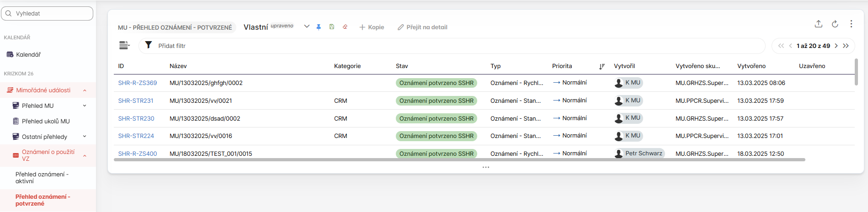Go to the next page of results
The height and width of the screenshot is (212, 868).
(836, 46)
